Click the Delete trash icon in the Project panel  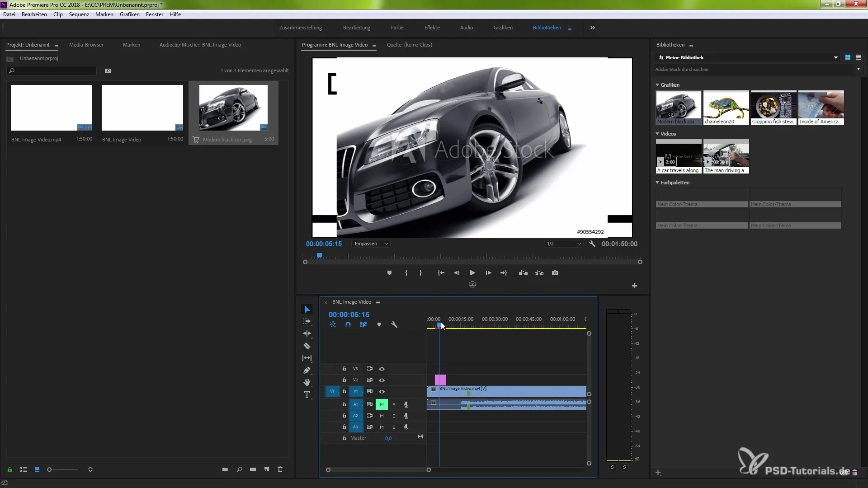point(280,469)
